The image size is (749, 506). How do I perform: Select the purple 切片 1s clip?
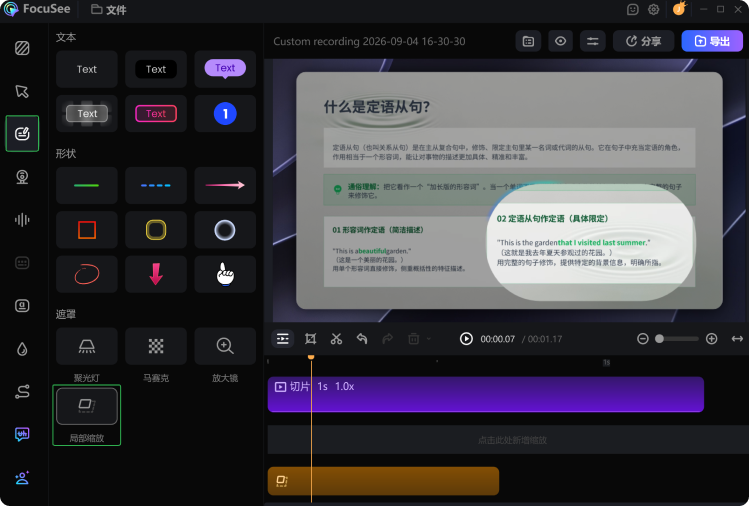coord(486,394)
